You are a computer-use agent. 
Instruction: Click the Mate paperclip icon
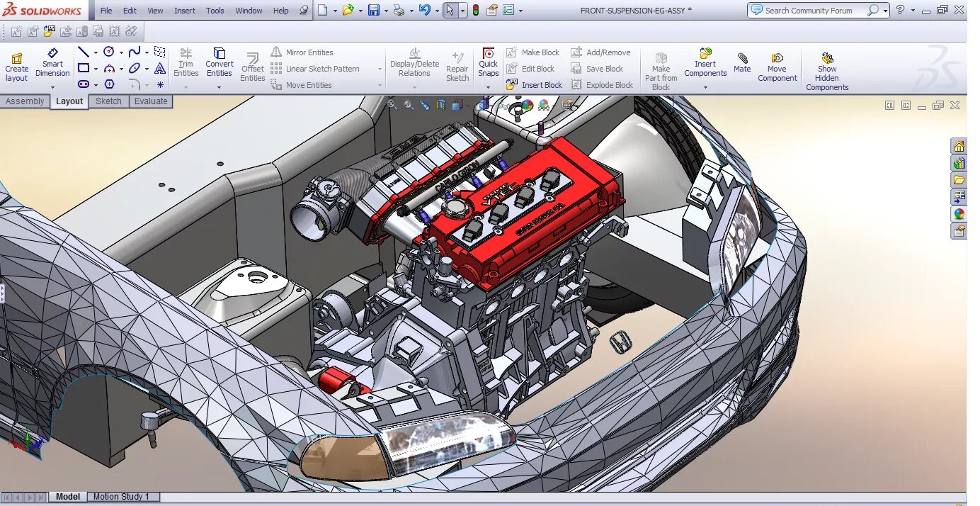(x=742, y=58)
